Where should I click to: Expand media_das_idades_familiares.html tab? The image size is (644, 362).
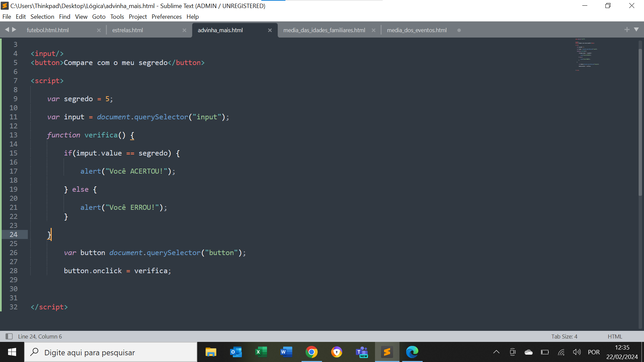[x=324, y=30]
